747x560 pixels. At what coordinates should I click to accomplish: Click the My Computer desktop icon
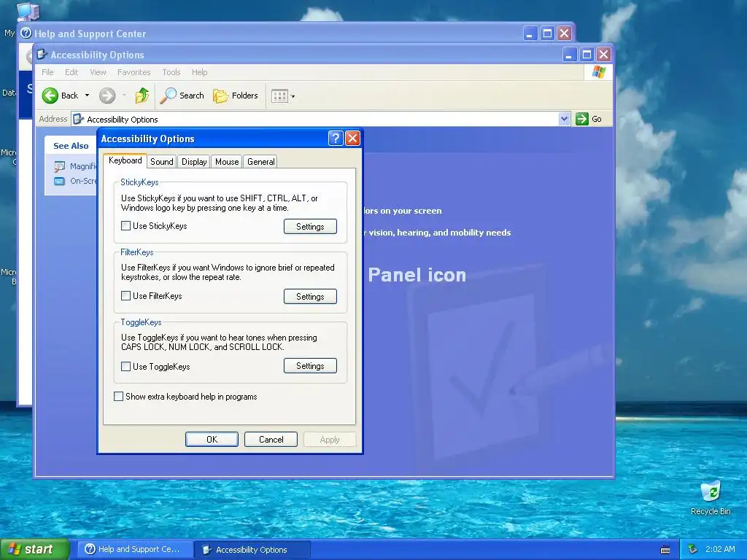[28, 10]
